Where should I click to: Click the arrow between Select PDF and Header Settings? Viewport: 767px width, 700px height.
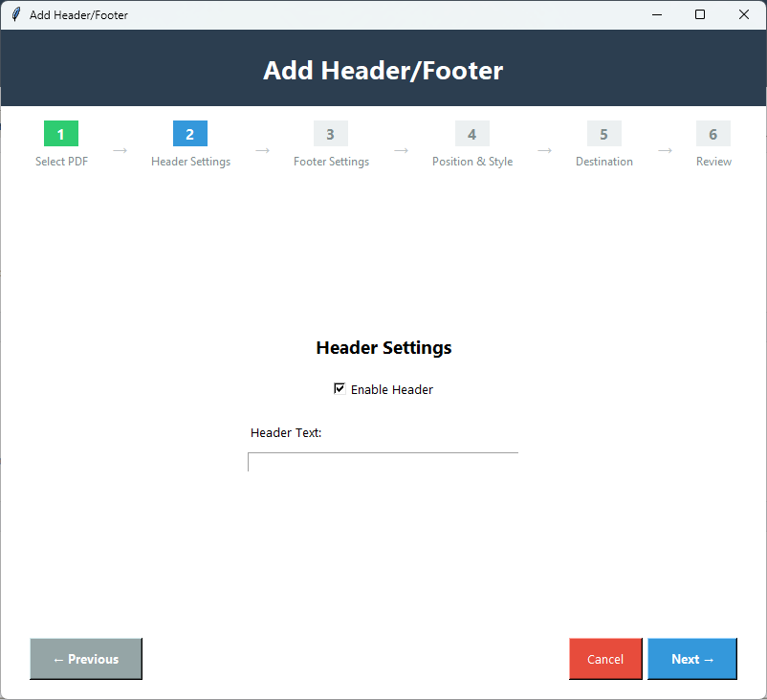coord(119,150)
